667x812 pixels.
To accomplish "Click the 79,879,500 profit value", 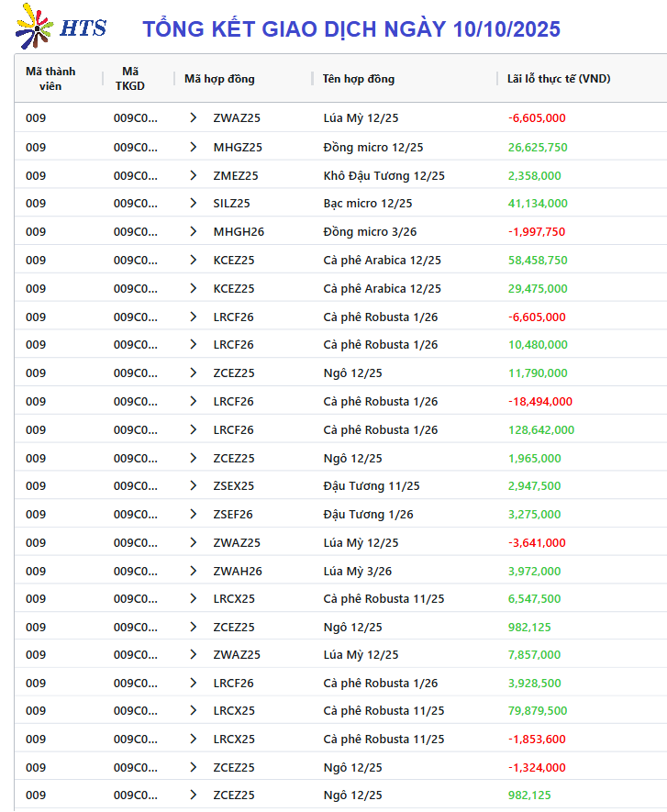I will click(x=538, y=711).
